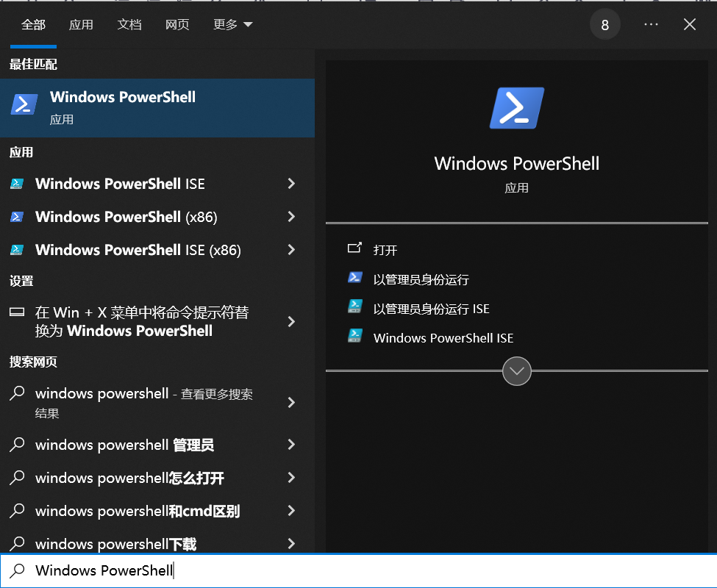Click Windows PowerShell title in preview pane
The image size is (717, 588).
[517, 164]
